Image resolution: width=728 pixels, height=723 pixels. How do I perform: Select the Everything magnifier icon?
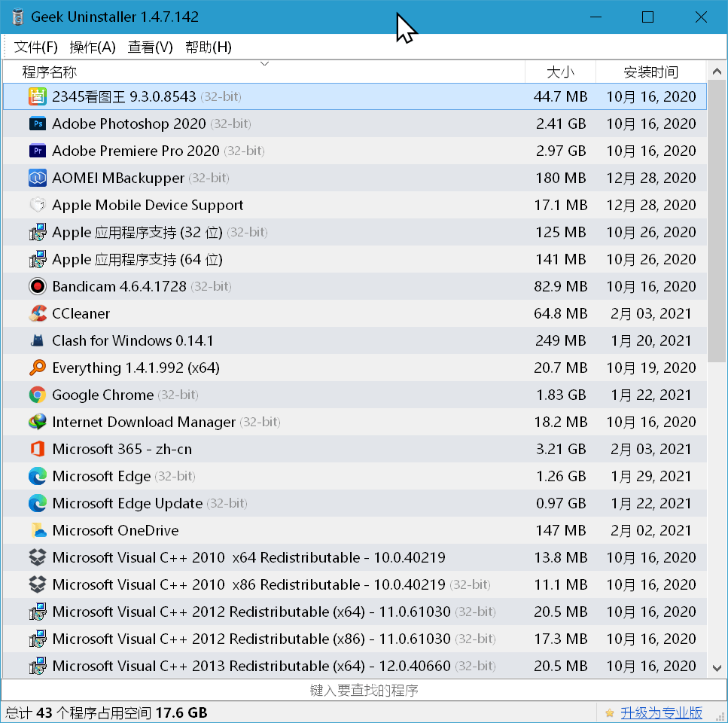38,368
